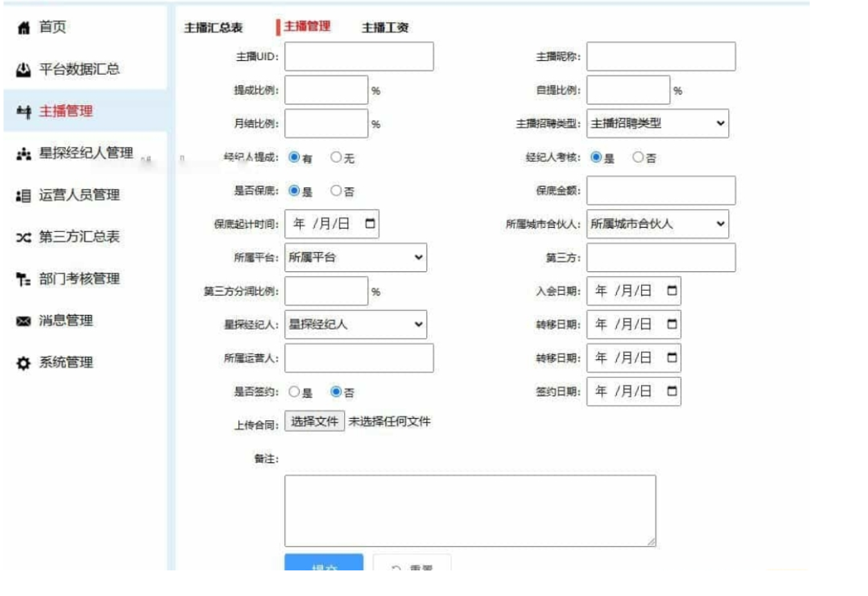Open calendar picker for 保底起计时间
Viewport: 868px width, 596px height.
(370, 224)
